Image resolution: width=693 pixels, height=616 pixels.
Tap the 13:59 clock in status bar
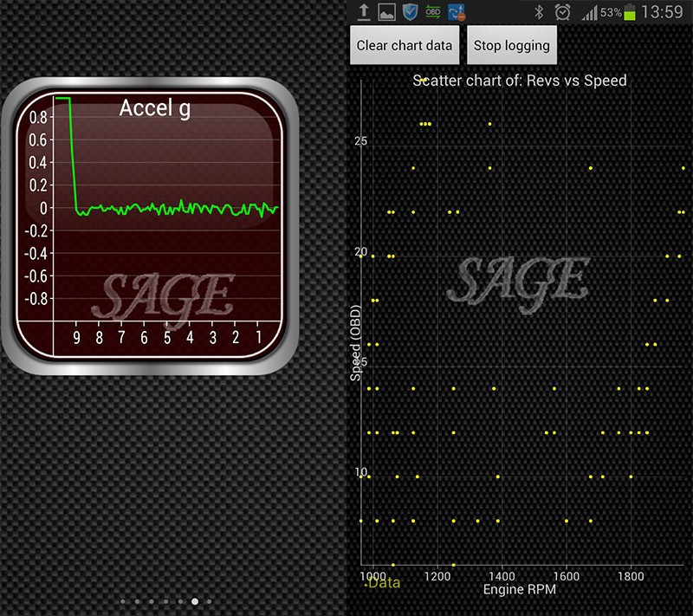coord(663,12)
